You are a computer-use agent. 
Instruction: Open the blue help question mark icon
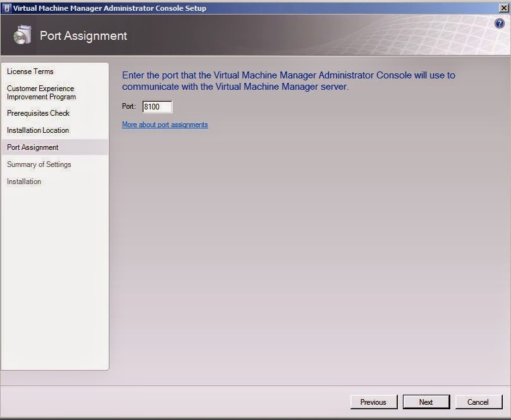499,23
